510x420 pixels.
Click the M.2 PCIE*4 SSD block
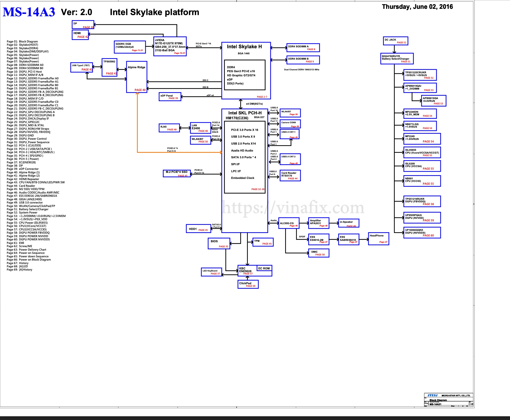click(x=177, y=174)
